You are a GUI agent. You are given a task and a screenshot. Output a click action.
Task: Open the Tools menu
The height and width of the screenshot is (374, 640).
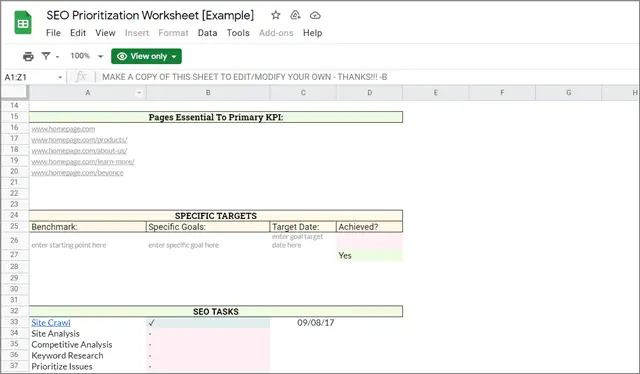click(238, 33)
